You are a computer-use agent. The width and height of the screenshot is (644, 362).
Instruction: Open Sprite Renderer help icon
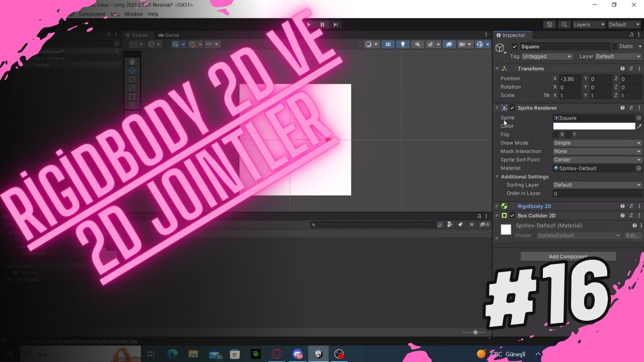[622, 108]
